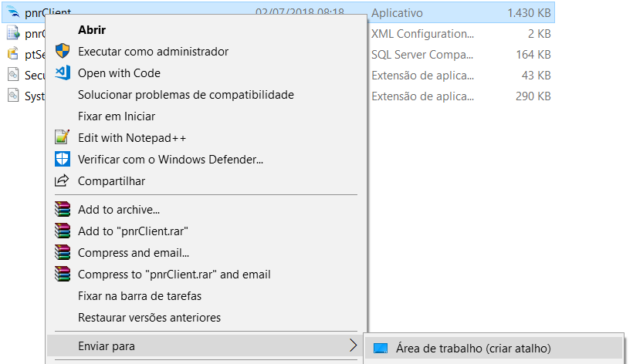Click the shield icon beside Executar como administrador

(63, 51)
